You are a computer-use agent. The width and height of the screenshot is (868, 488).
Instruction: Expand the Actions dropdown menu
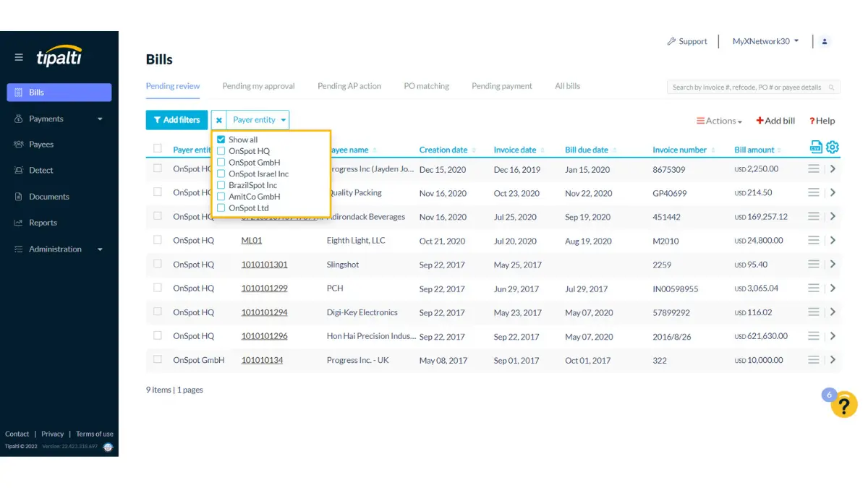coord(719,121)
